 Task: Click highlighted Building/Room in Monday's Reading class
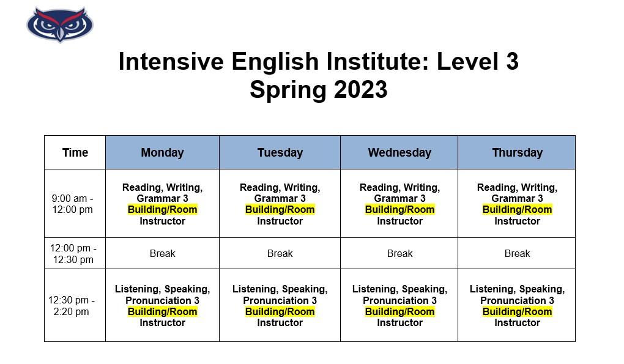pyautogui.click(x=162, y=210)
